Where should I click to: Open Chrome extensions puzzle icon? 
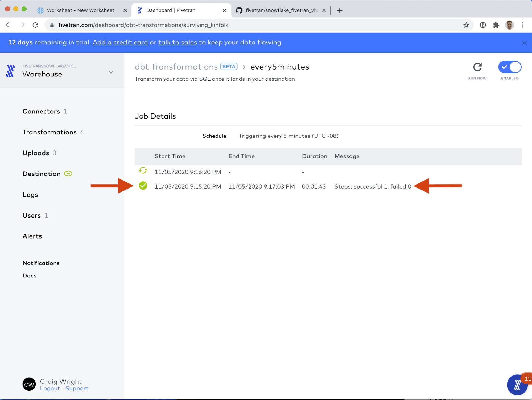pos(496,25)
